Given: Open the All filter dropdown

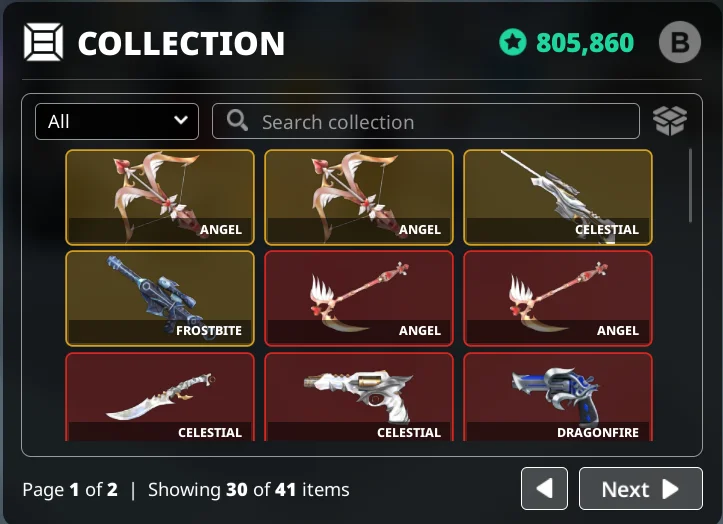Looking at the screenshot, I should pyautogui.click(x=117, y=121).
